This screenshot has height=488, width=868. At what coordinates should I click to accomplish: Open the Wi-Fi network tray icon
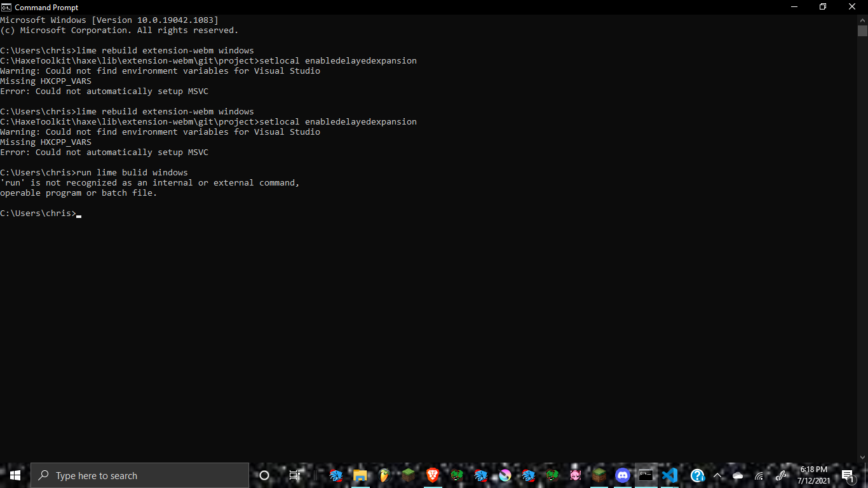point(759,475)
